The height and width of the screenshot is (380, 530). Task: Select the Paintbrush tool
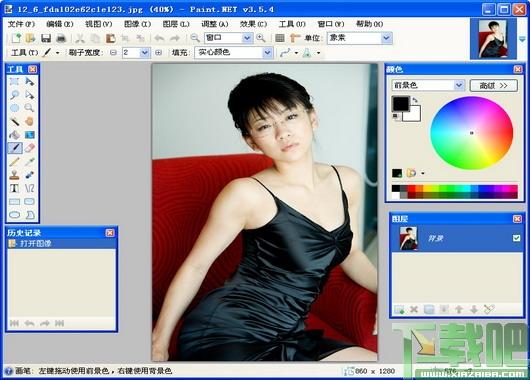click(14, 148)
